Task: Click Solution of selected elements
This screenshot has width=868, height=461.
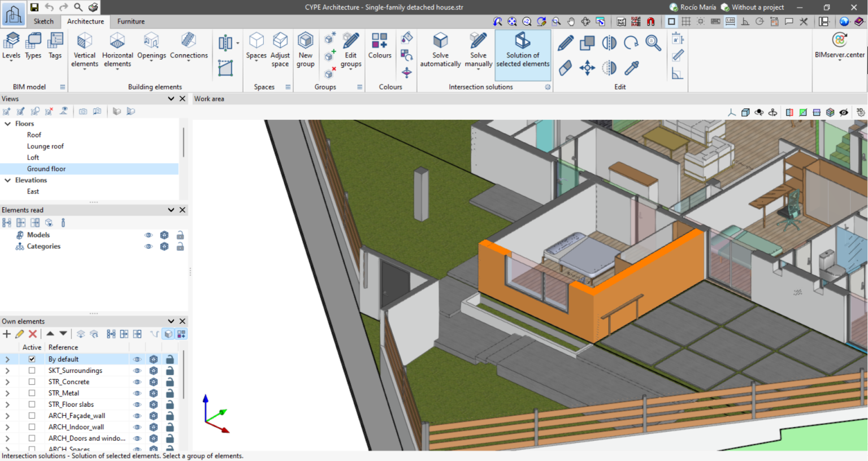Action: [522, 54]
